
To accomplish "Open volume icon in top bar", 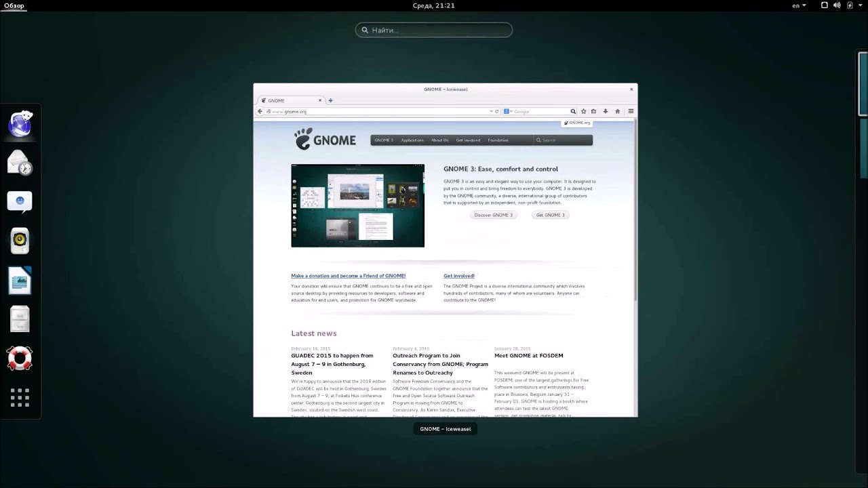I will 837,5.
